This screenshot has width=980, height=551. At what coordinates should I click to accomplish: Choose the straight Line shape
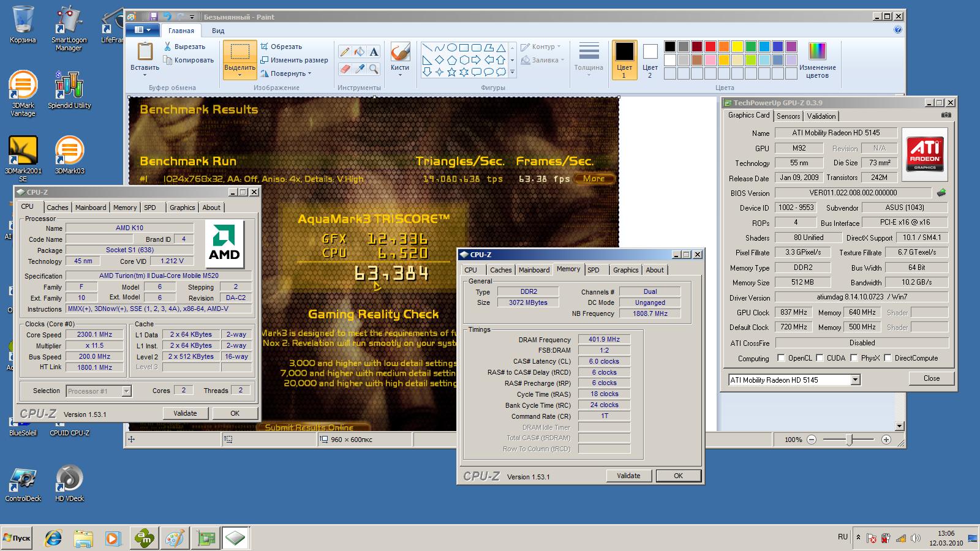pyautogui.click(x=427, y=47)
